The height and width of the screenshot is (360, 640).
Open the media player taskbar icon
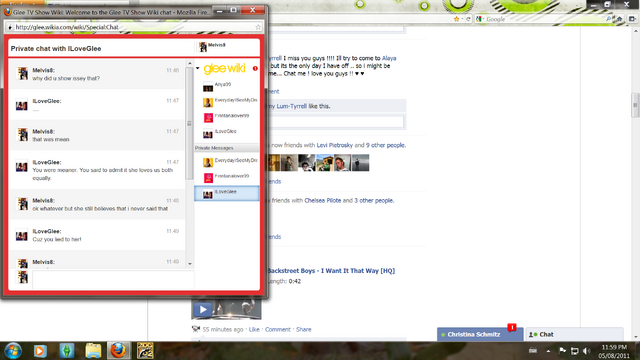(x=40, y=351)
